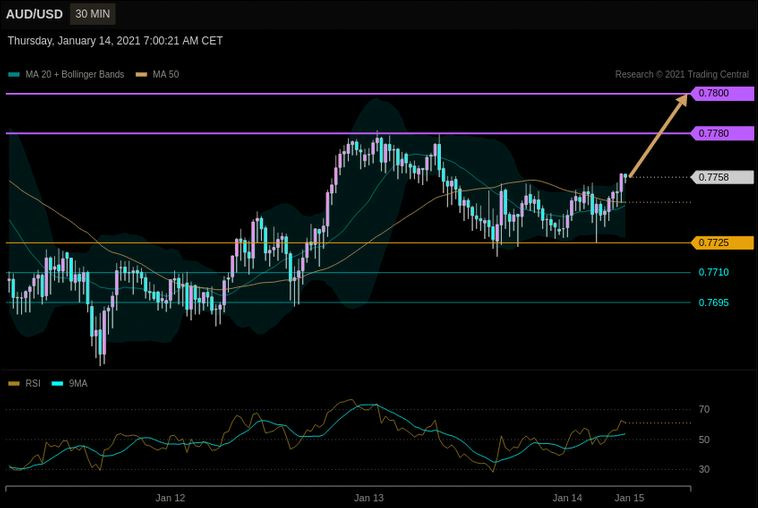Click the Jan 13 date axis label
Image resolution: width=758 pixels, height=508 pixels.
[x=369, y=498]
